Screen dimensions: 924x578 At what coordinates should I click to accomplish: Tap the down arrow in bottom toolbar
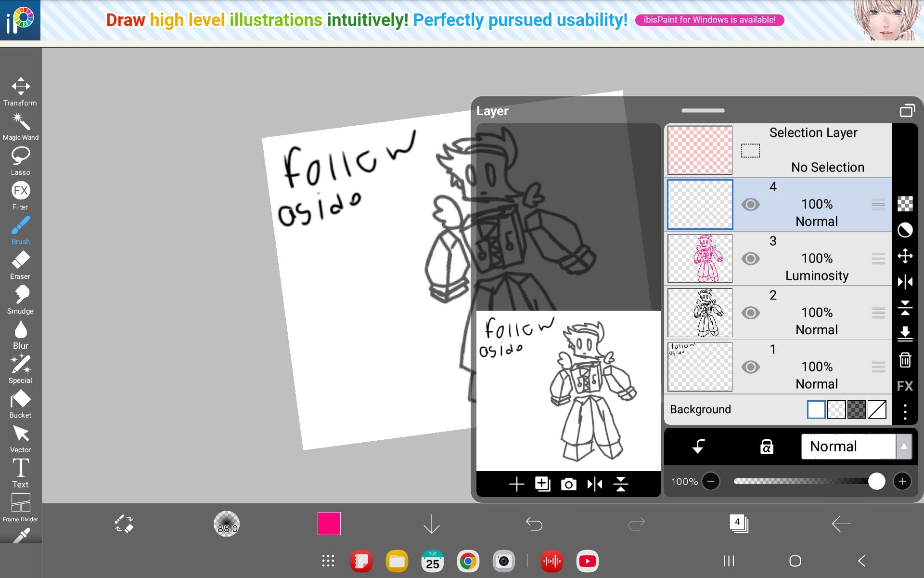coord(432,524)
